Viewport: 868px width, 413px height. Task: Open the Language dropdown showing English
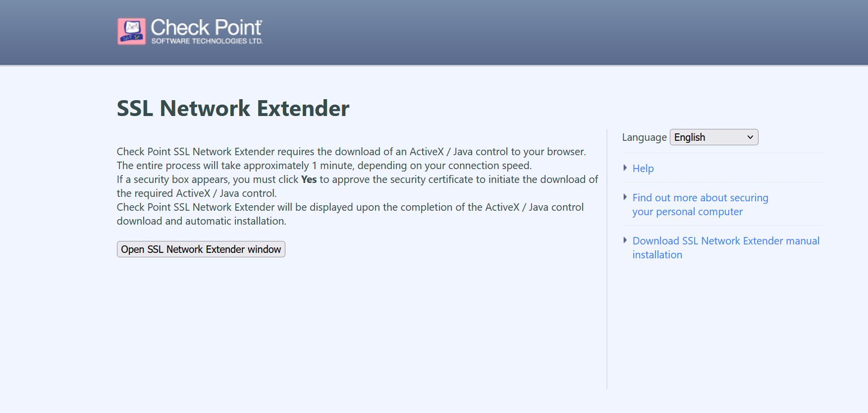coord(714,137)
